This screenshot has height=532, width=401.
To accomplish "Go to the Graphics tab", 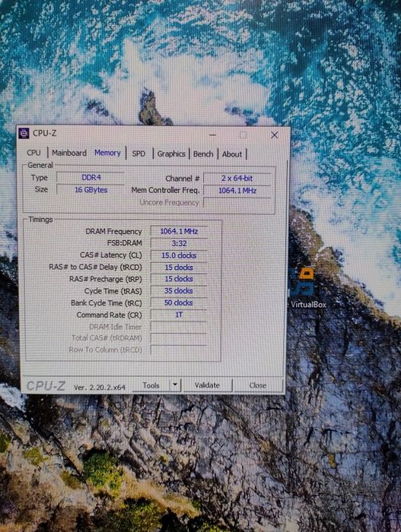I will point(171,154).
